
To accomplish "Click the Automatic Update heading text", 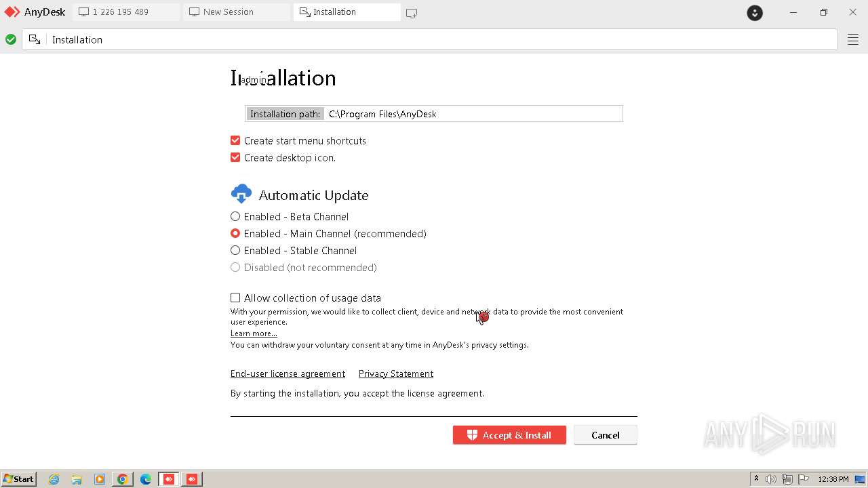I will click(x=313, y=195).
